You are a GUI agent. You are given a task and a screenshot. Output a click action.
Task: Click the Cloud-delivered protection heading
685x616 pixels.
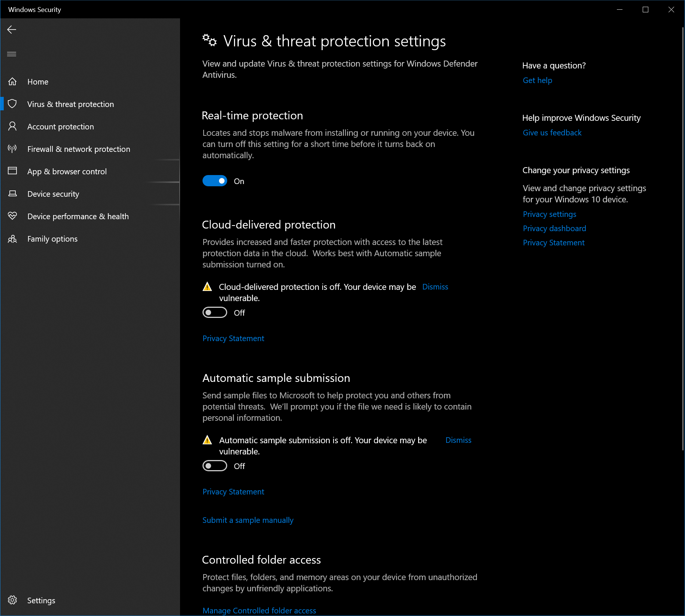pos(269,225)
